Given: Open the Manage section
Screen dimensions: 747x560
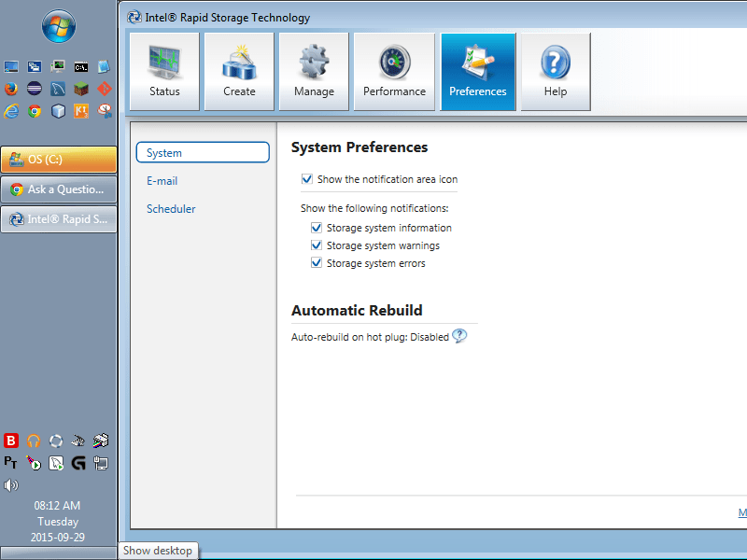Looking at the screenshot, I should point(314,72).
